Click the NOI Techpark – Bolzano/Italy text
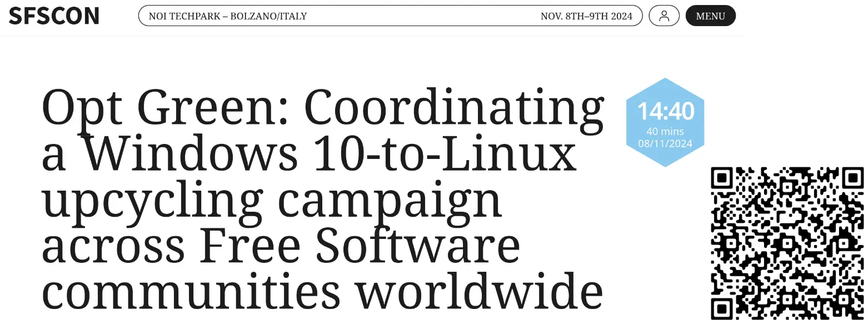The width and height of the screenshot is (868, 329). click(x=228, y=16)
